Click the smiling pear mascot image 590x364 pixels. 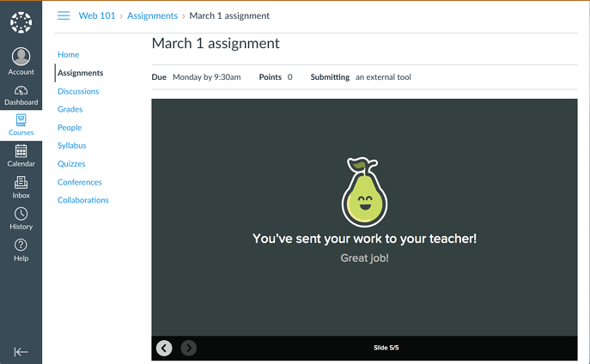[365, 192]
